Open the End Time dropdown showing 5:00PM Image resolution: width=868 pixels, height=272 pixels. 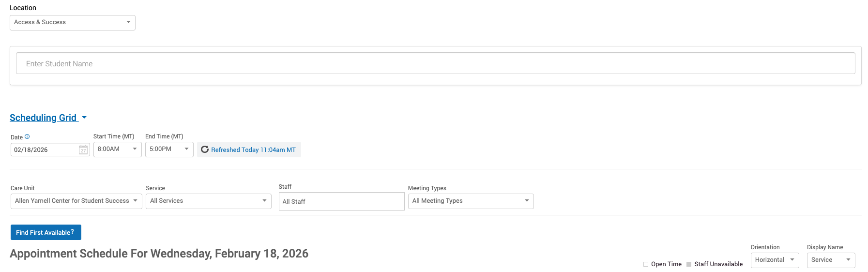[169, 150]
